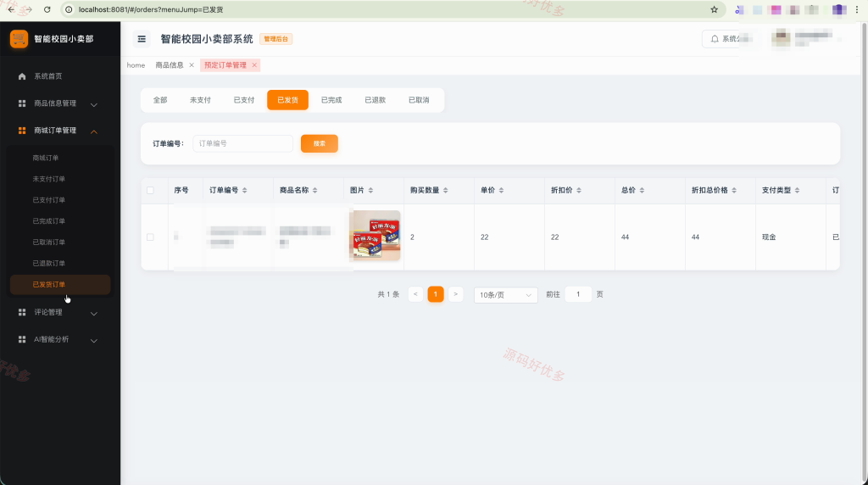868x485 pixels.
Task: Go to previous page arrow
Action: click(415, 294)
